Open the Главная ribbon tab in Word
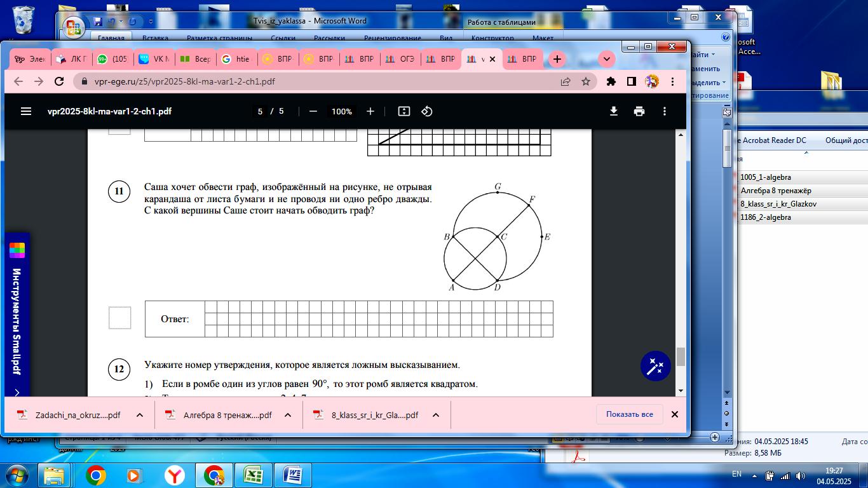The image size is (868, 488). click(x=111, y=38)
